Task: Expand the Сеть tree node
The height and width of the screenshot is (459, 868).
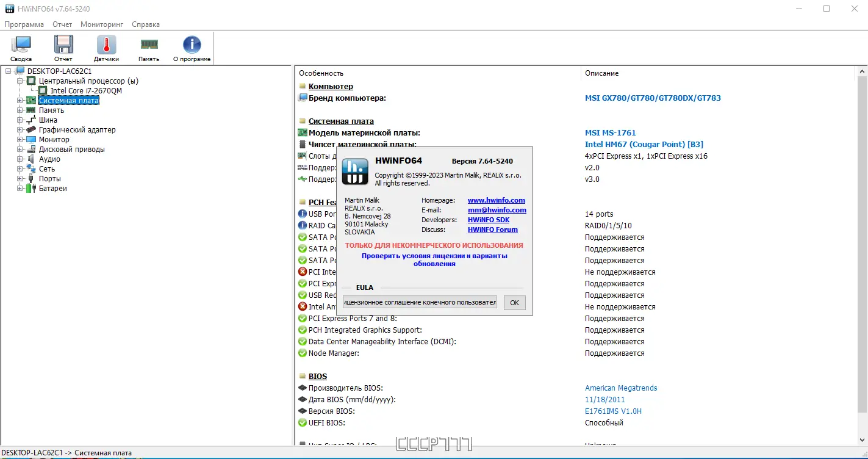Action: pos(20,169)
